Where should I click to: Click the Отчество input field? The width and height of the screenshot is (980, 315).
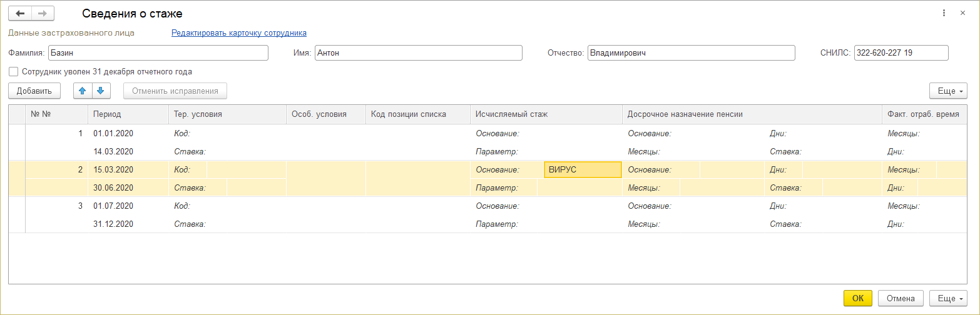[x=691, y=53]
